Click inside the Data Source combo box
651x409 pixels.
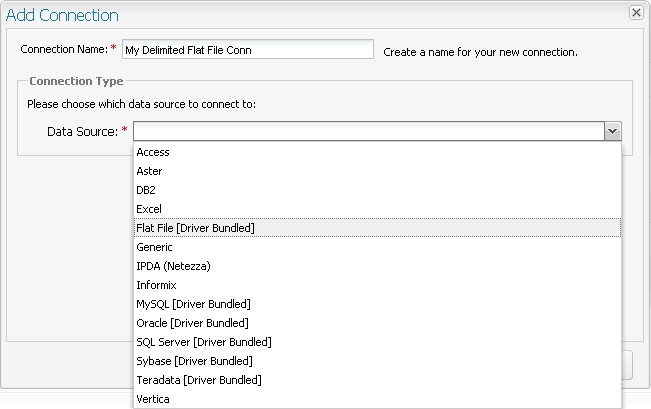(368, 131)
